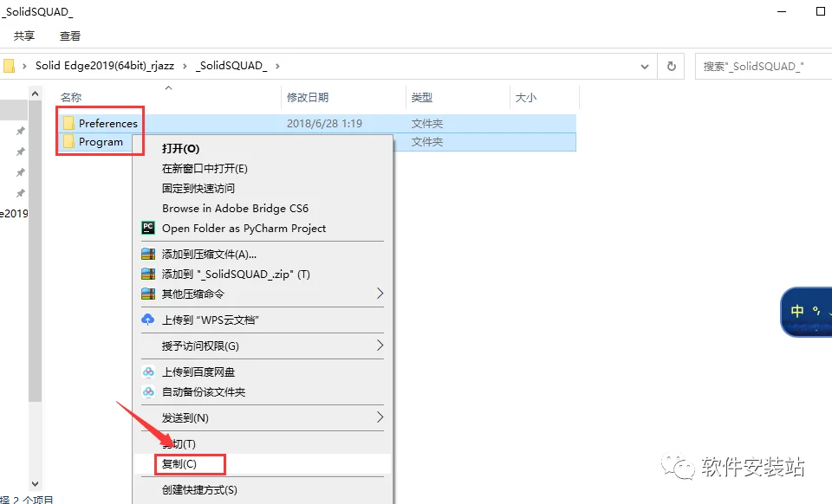
Task: Expand the 授予访问权限(G) submenu arrow
Action: click(x=380, y=345)
